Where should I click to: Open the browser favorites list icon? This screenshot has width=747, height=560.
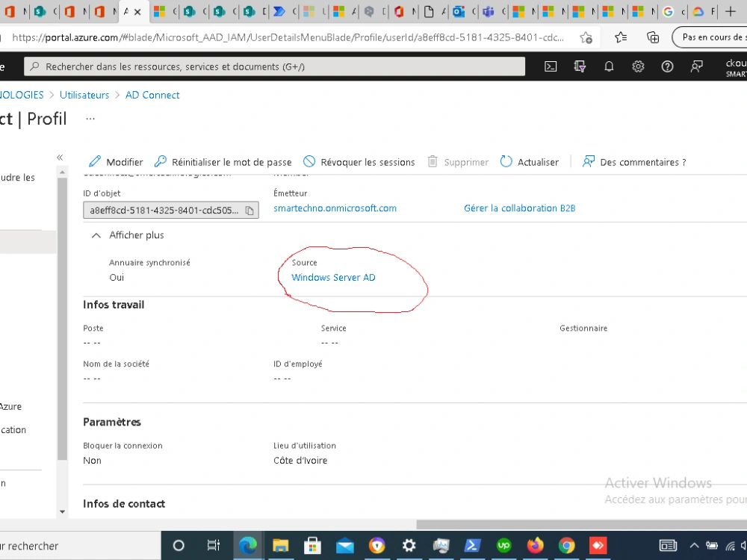coord(620,37)
